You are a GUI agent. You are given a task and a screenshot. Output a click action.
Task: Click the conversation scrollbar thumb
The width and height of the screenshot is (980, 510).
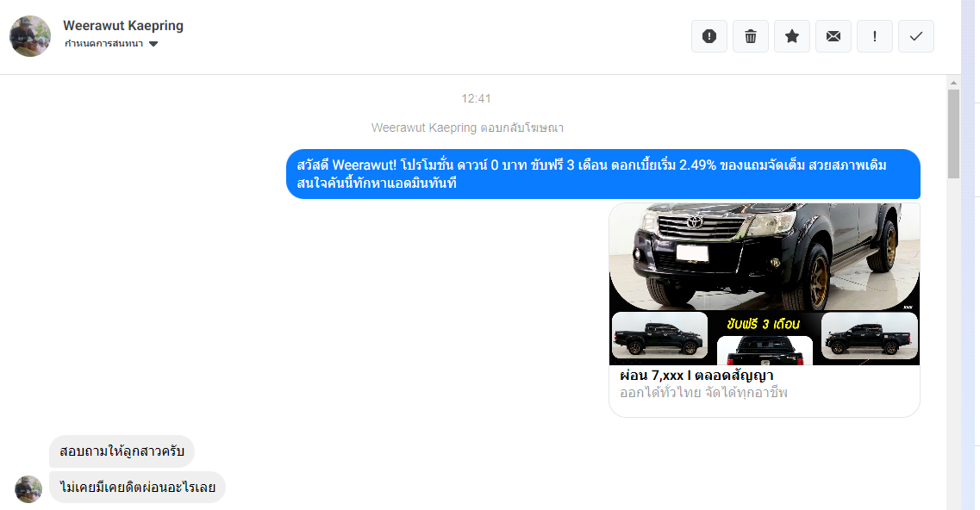point(953,134)
